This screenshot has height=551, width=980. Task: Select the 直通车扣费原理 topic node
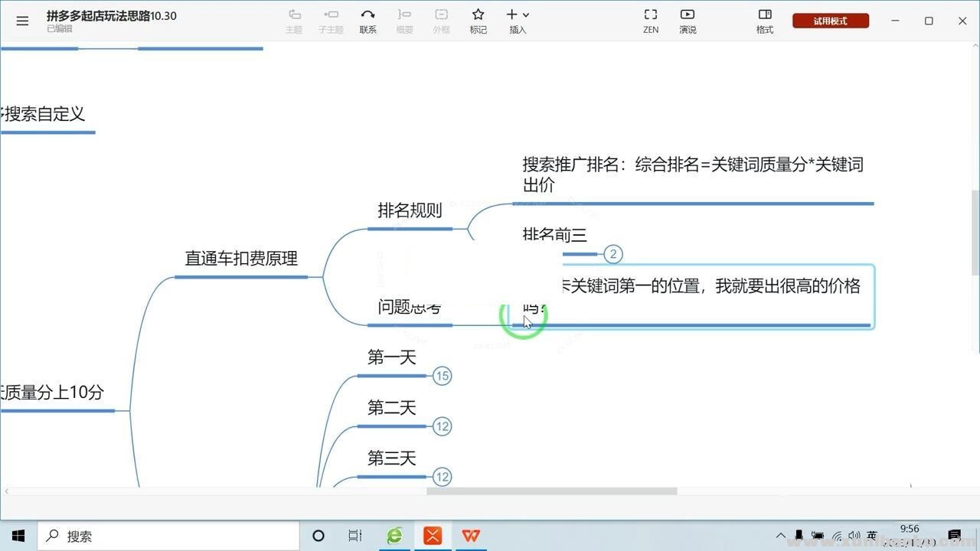click(241, 259)
